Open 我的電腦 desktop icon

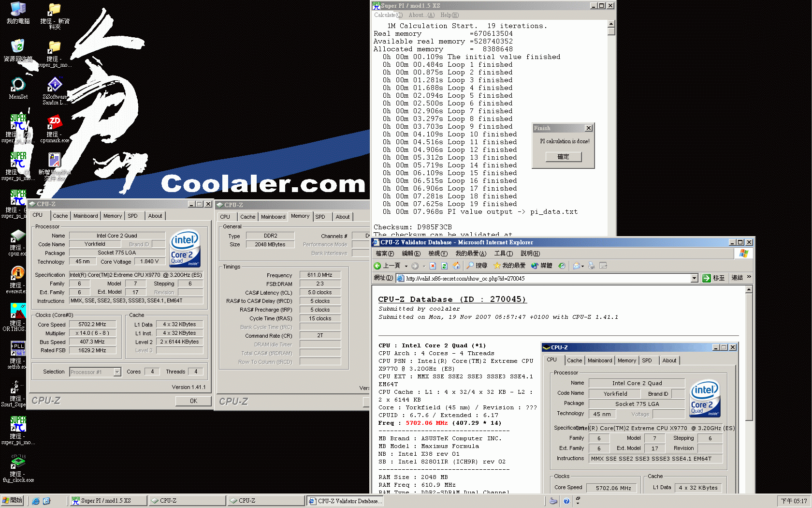18,13
